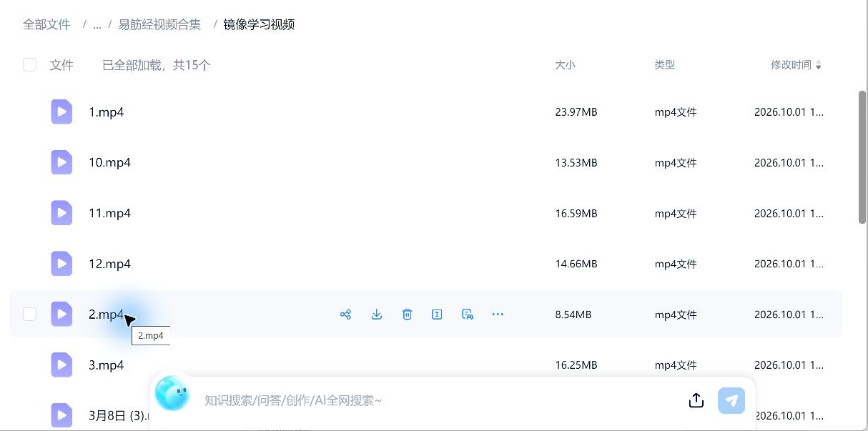Image resolution: width=868 pixels, height=431 pixels.
Task: Open the AI document icon for 2.mp4
Action: point(468,314)
